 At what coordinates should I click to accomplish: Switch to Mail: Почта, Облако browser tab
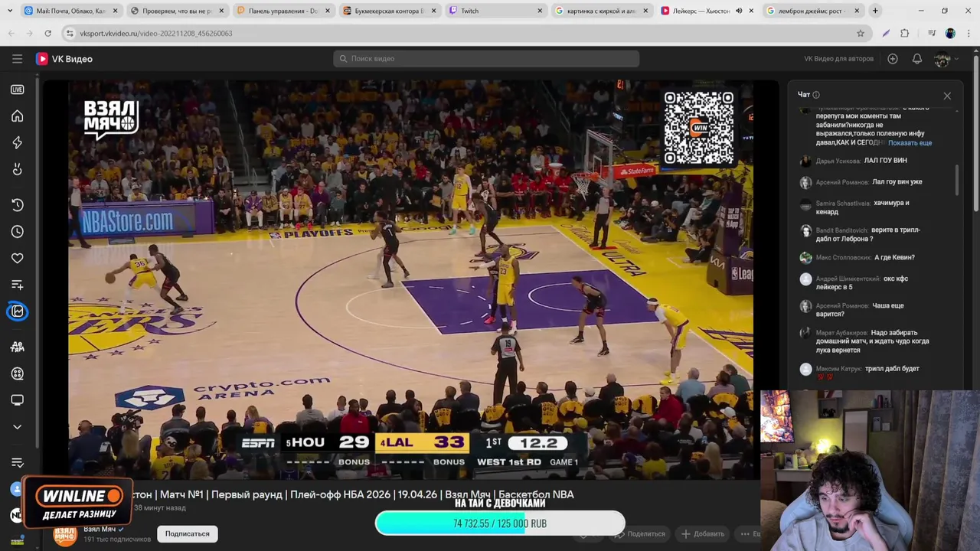(70, 11)
